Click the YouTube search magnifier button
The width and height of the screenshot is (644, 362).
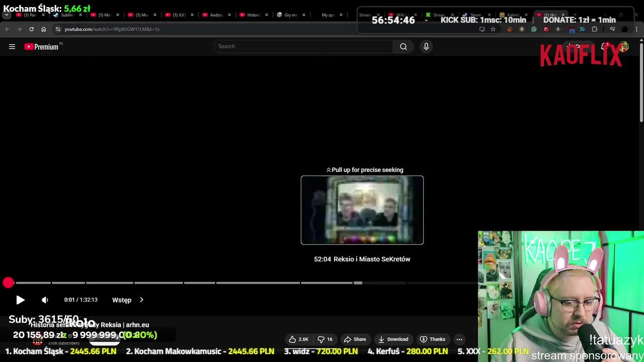[x=404, y=46]
